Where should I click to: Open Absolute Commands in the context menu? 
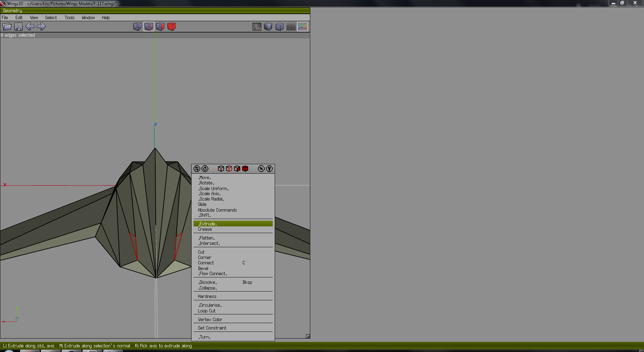click(233, 210)
